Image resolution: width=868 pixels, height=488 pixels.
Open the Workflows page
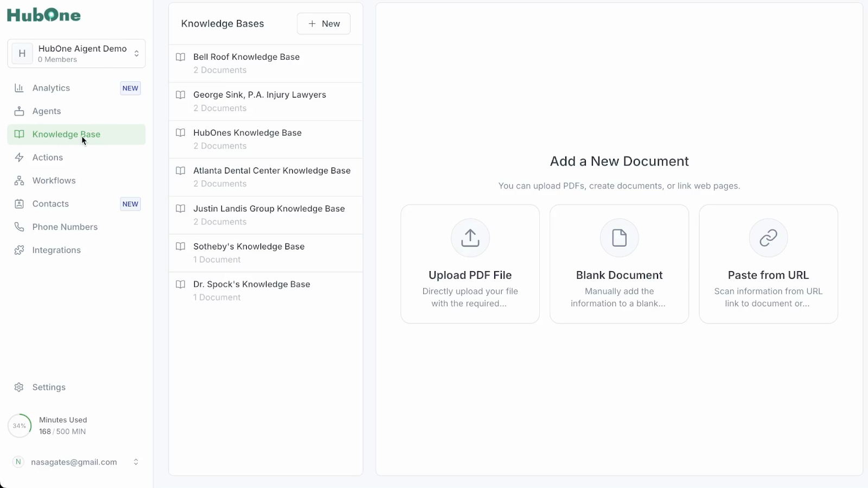click(x=76, y=181)
